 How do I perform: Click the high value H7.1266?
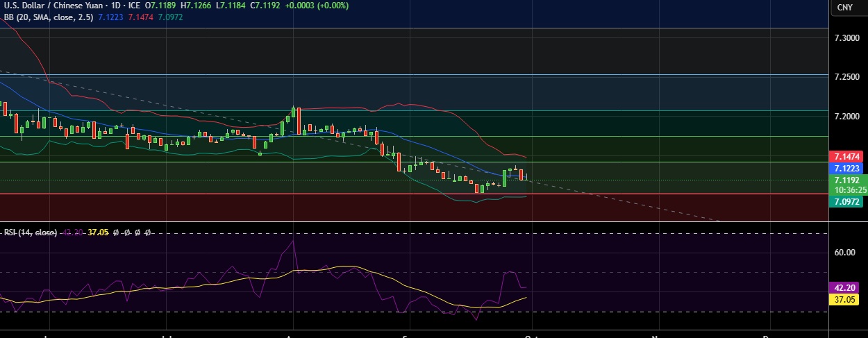tap(197, 5)
